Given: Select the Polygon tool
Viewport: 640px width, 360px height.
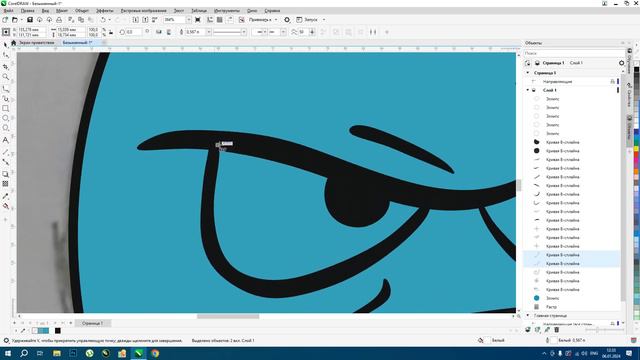Looking at the screenshot, I should click(5, 128).
